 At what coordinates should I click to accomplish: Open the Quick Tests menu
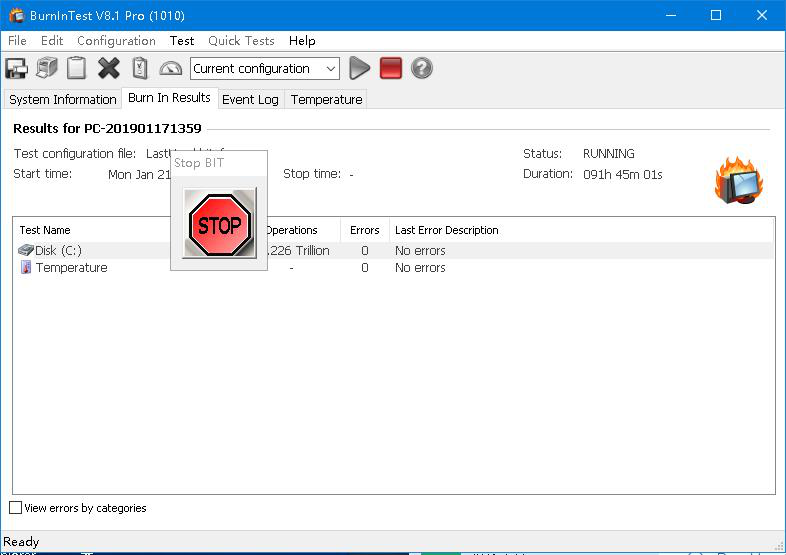241,41
